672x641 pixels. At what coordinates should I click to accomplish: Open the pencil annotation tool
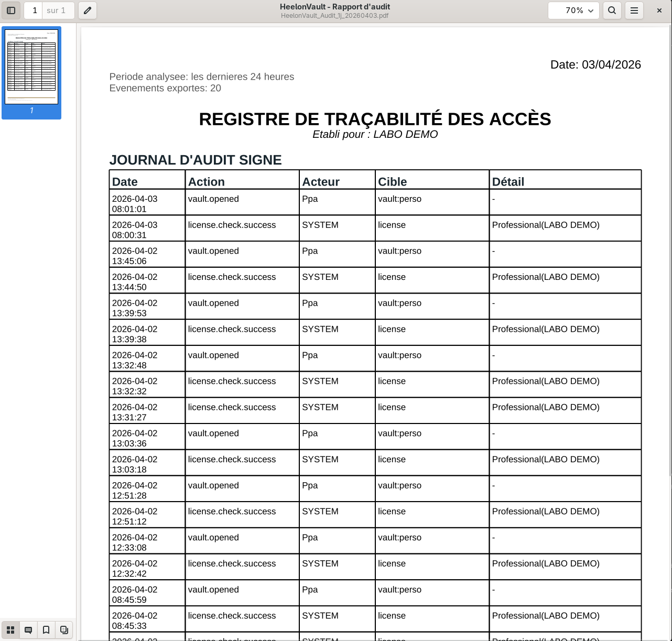[88, 10]
